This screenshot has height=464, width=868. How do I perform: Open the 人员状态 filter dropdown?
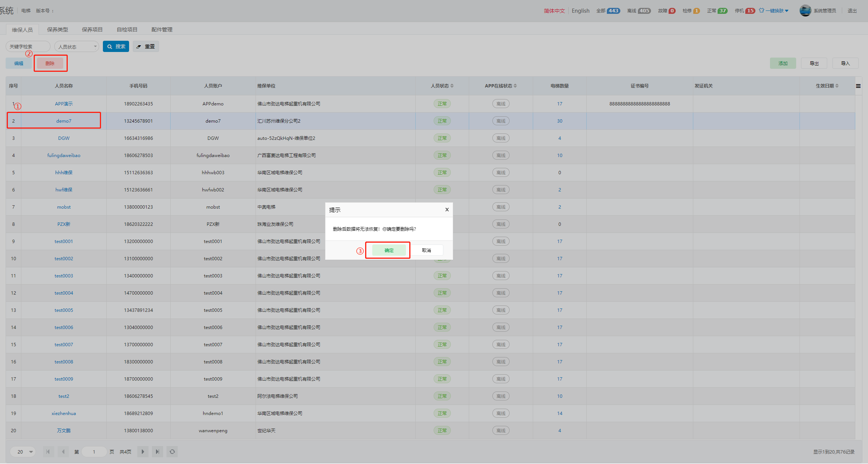(x=77, y=47)
